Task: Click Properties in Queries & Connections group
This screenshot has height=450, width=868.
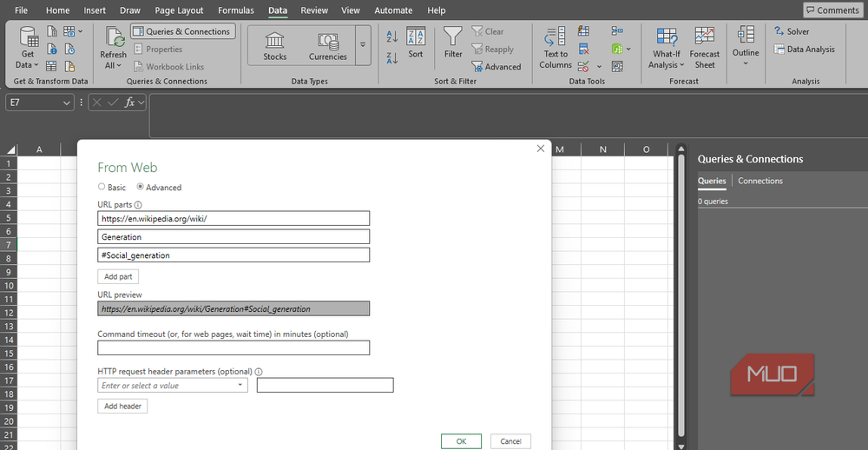Action: click(158, 49)
